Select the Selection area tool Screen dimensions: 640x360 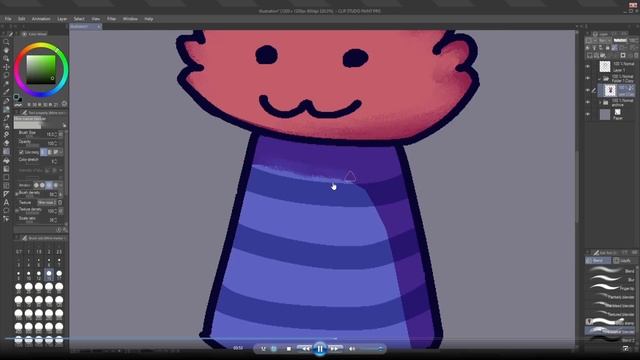coord(6,76)
